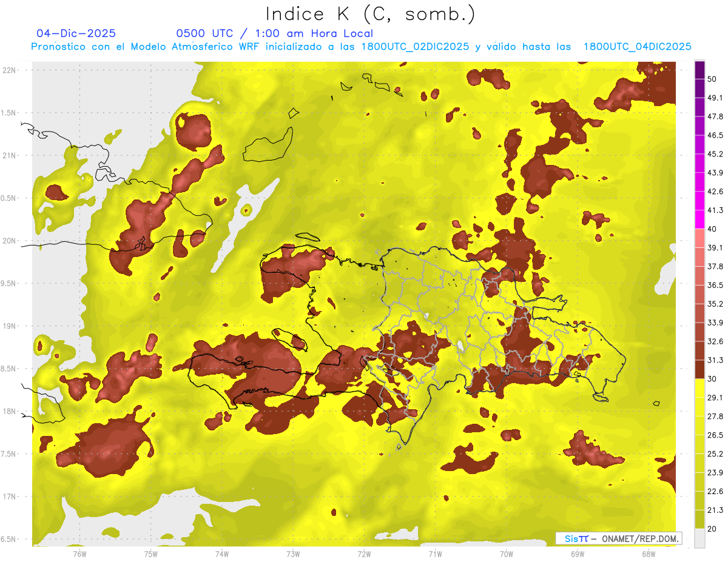Click the 19N latitude axis label
The height and width of the screenshot is (562, 728).
[10, 326]
